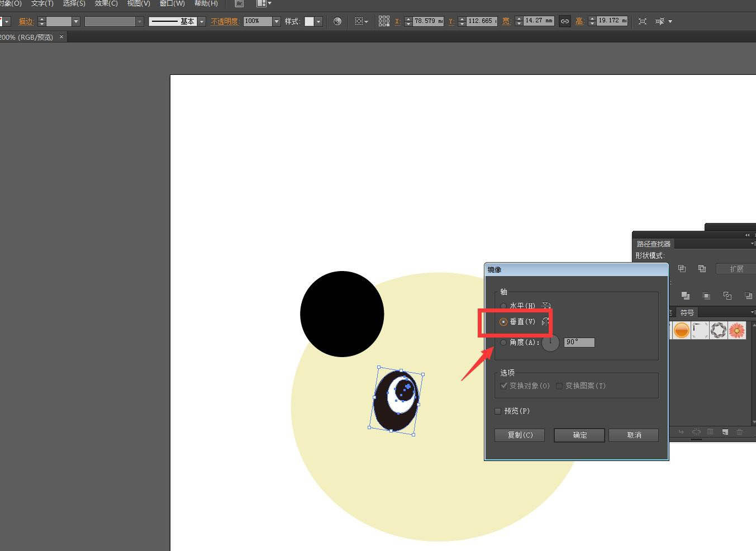The height and width of the screenshot is (551, 756).
Task: Click the break link to symbol icon
Action: 696,432
